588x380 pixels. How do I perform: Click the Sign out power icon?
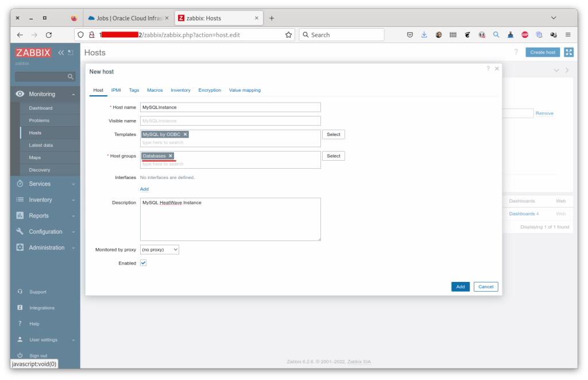20,355
